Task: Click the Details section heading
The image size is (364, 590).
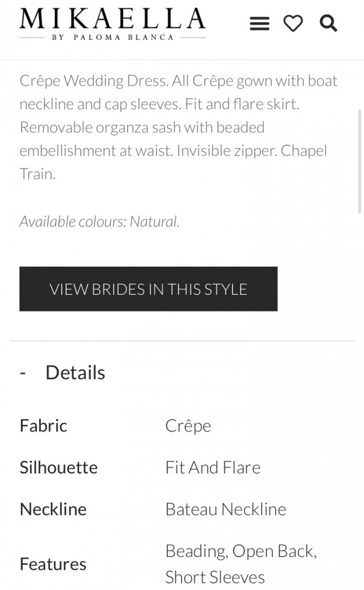Action: (75, 371)
